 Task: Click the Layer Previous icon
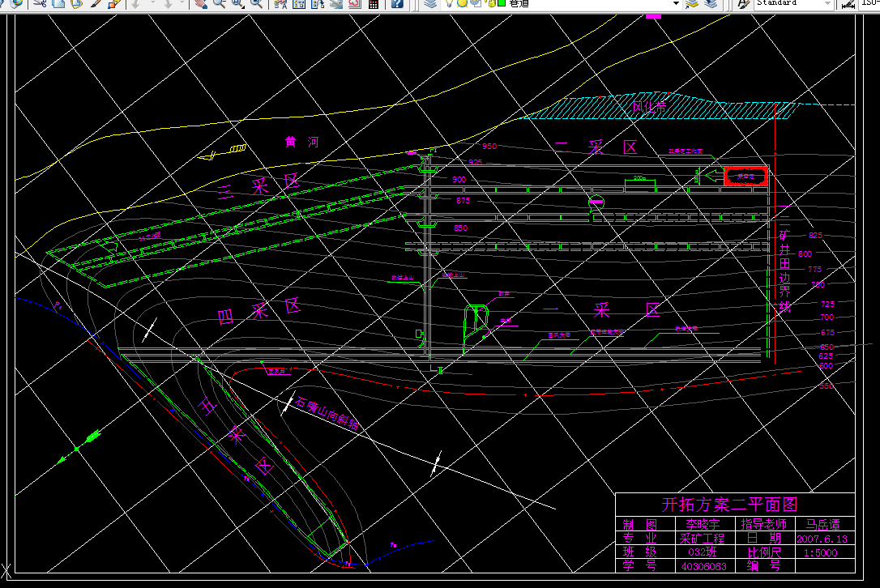tap(711, 3)
